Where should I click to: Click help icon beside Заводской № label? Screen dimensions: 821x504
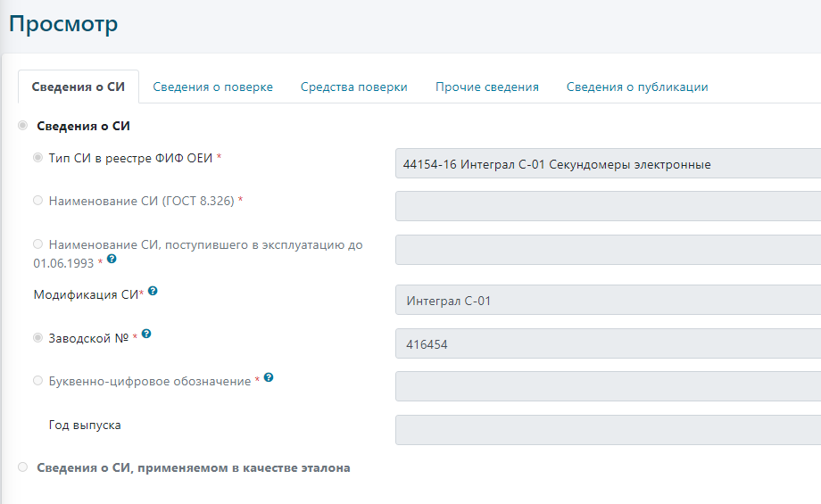point(146,335)
